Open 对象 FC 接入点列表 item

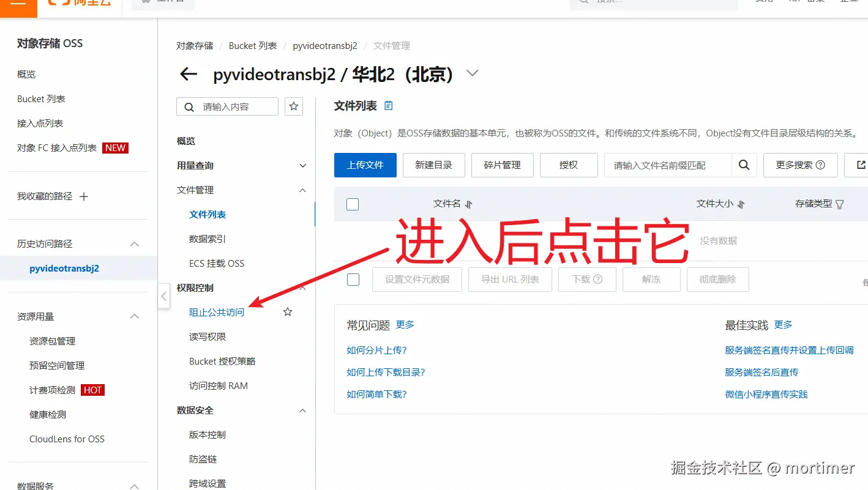(57, 147)
